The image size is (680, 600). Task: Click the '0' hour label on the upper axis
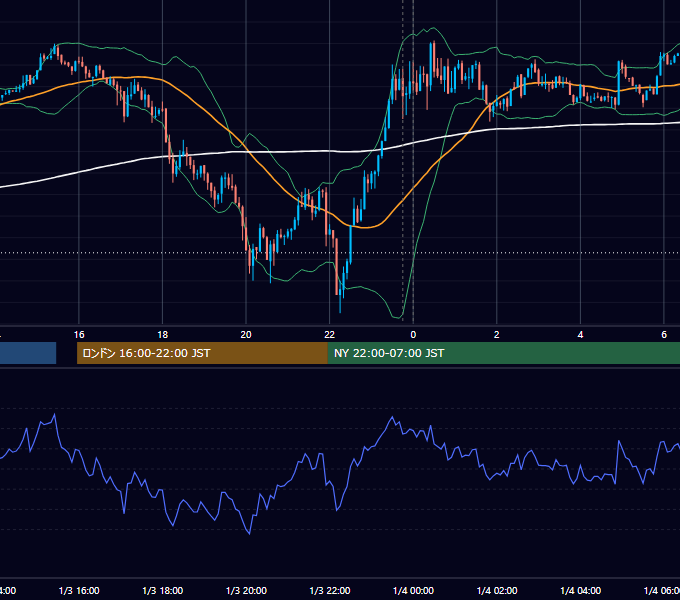(413, 335)
